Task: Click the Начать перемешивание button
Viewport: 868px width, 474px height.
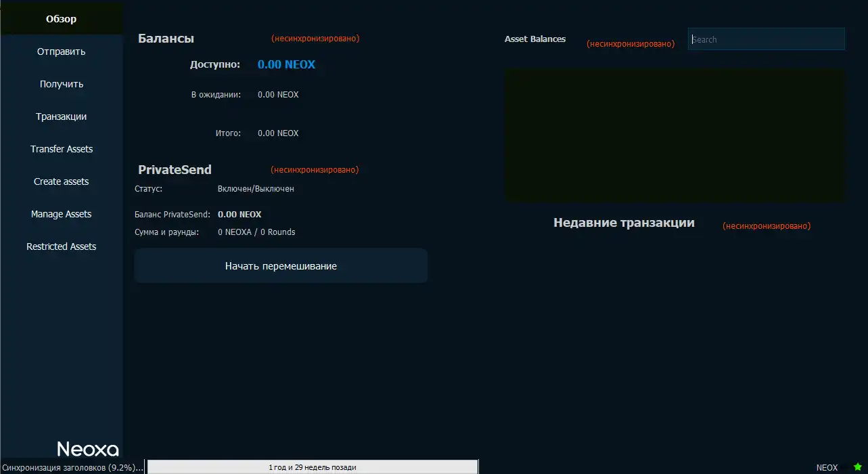Action: (x=281, y=266)
